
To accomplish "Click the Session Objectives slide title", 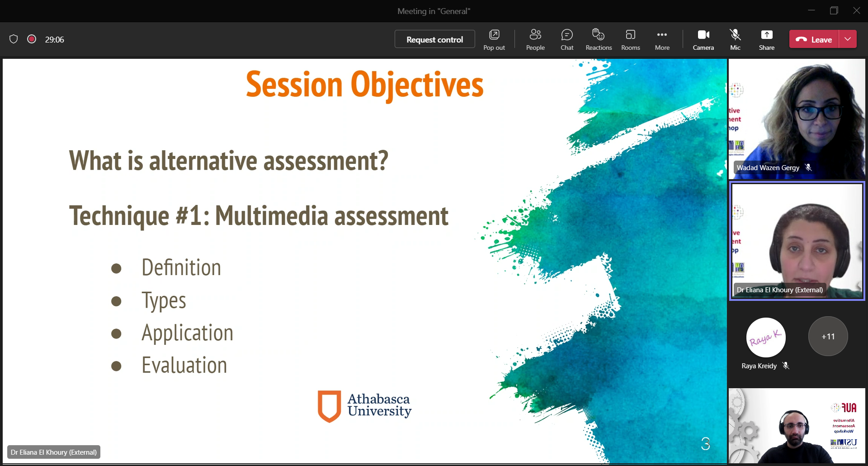I will pyautogui.click(x=364, y=85).
